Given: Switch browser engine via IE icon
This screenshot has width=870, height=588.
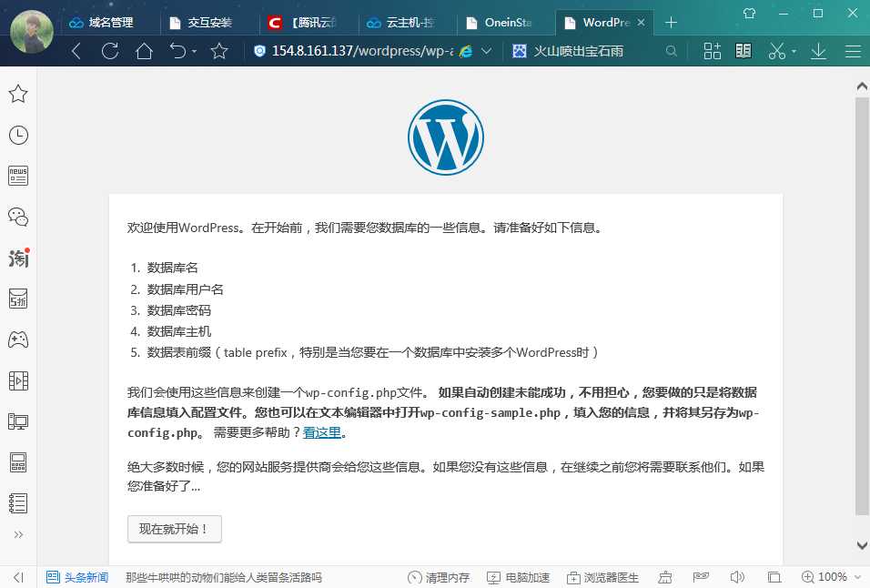Looking at the screenshot, I should (466, 51).
